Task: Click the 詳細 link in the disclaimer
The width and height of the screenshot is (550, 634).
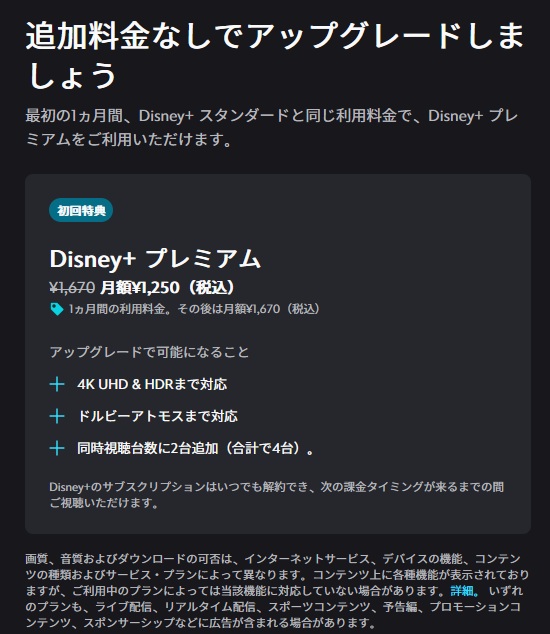Action: coord(465,591)
